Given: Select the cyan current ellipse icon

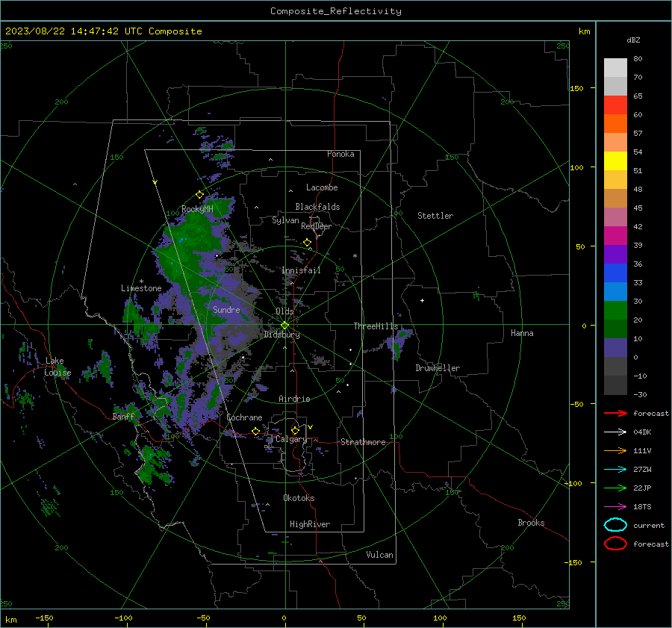Looking at the screenshot, I should click(615, 525).
